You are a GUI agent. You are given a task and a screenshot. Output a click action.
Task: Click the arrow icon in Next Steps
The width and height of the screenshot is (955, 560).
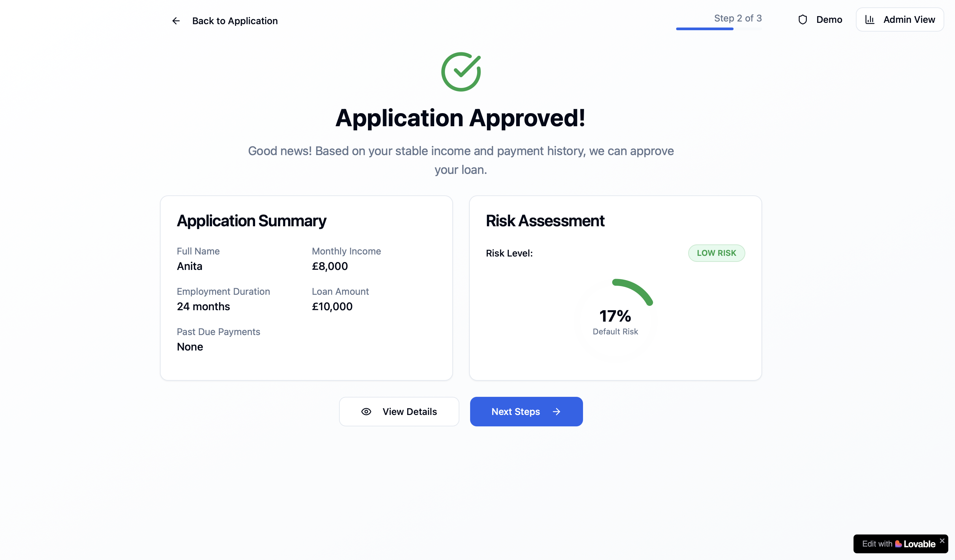[x=556, y=412]
